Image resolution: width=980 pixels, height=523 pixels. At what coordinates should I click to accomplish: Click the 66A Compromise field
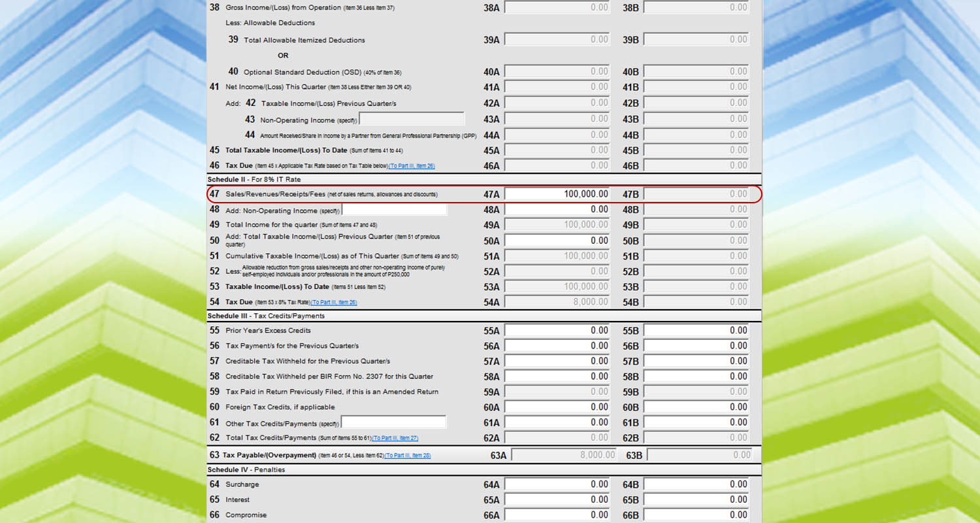557,515
